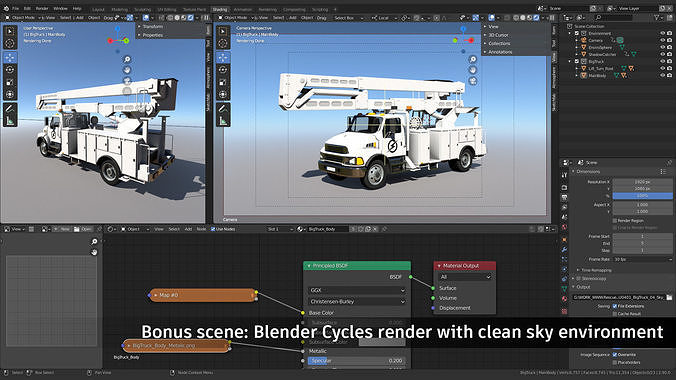Open World properties tab icon
676x380 pixels.
pyautogui.click(x=564, y=227)
